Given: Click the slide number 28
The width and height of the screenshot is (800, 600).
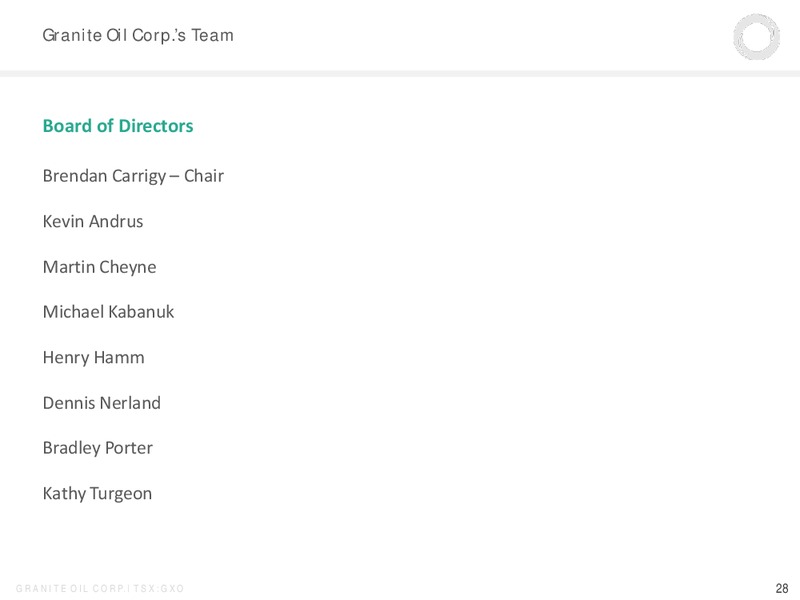Looking at the screenshot, I should pyautogui.click(x=782, y=588).
